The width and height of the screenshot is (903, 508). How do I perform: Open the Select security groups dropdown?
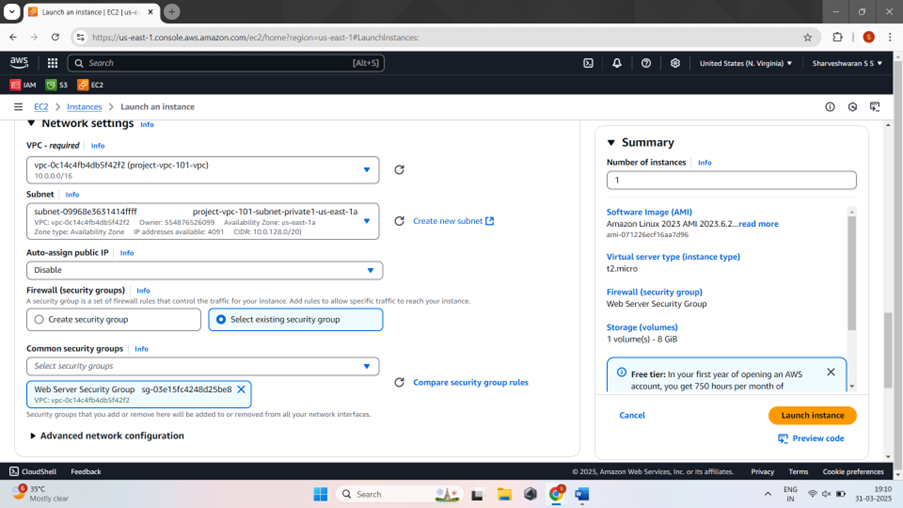[203, 366]
